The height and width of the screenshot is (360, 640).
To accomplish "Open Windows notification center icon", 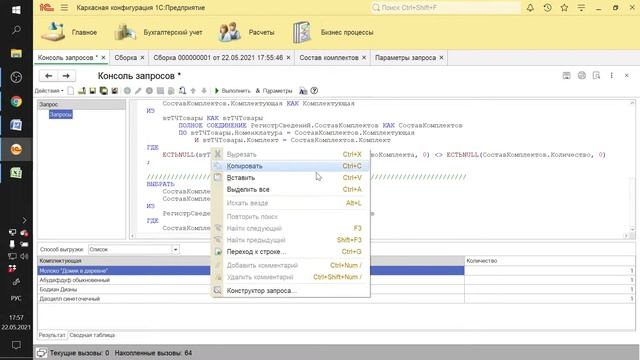I will click(16, 345).
